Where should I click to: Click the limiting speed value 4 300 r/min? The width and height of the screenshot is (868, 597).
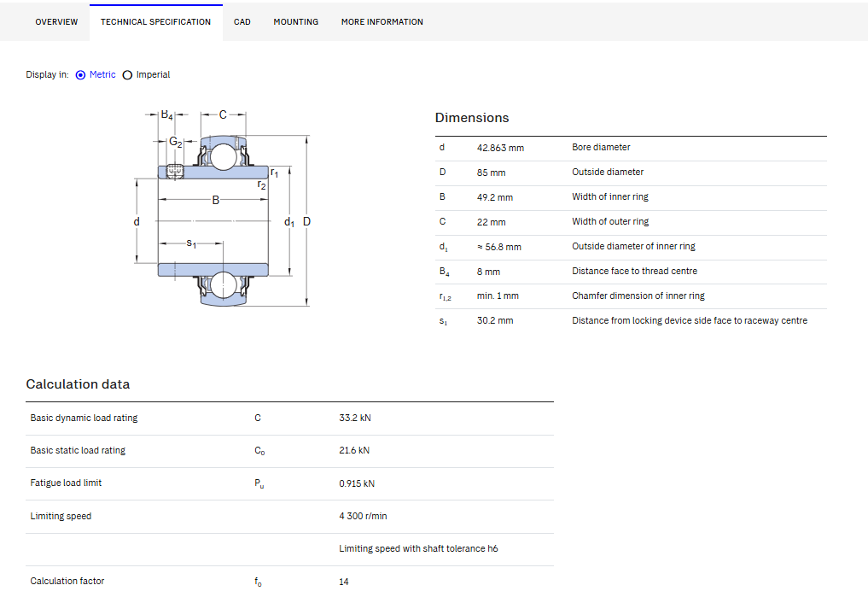pos(363,516)
